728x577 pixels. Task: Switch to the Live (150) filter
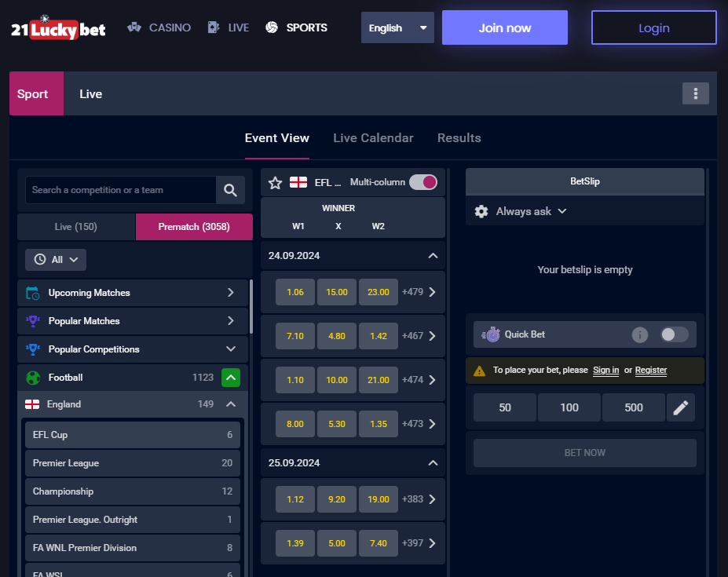75,226
